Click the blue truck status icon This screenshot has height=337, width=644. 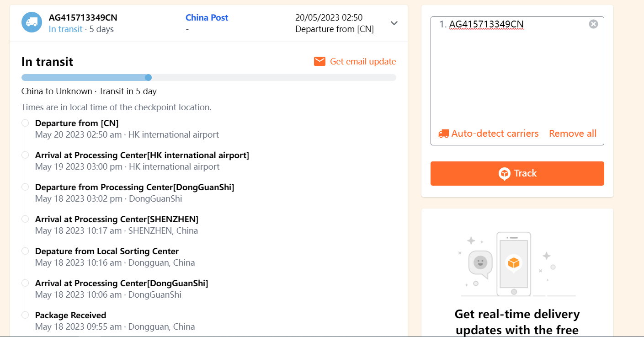32,22
